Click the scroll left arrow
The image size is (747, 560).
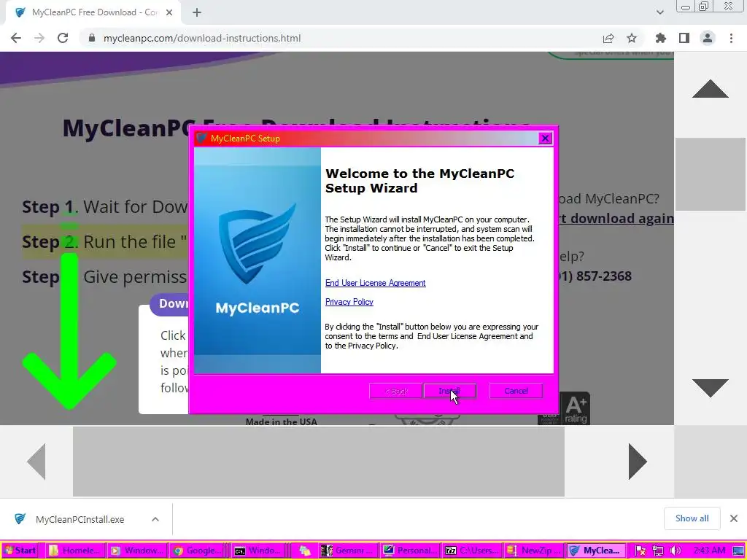36,462
